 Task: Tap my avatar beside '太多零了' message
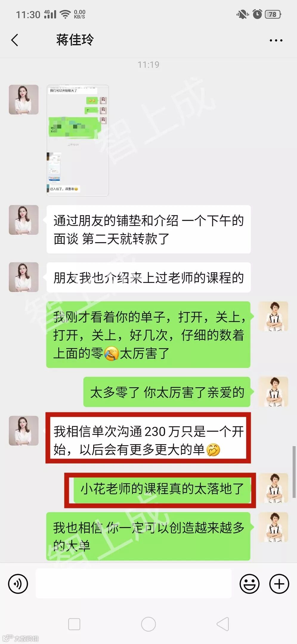pos(273,392)
